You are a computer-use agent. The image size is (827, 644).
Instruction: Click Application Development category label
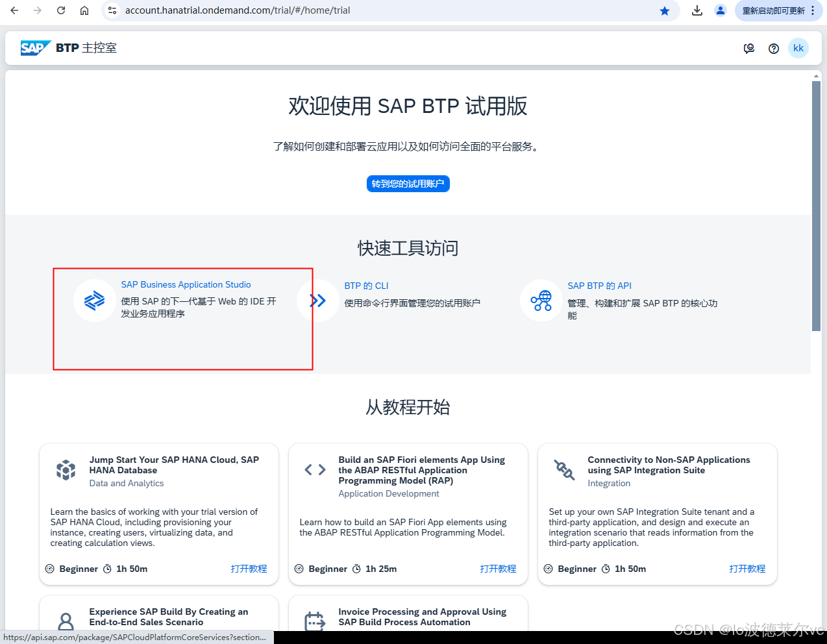click(389, 493)
